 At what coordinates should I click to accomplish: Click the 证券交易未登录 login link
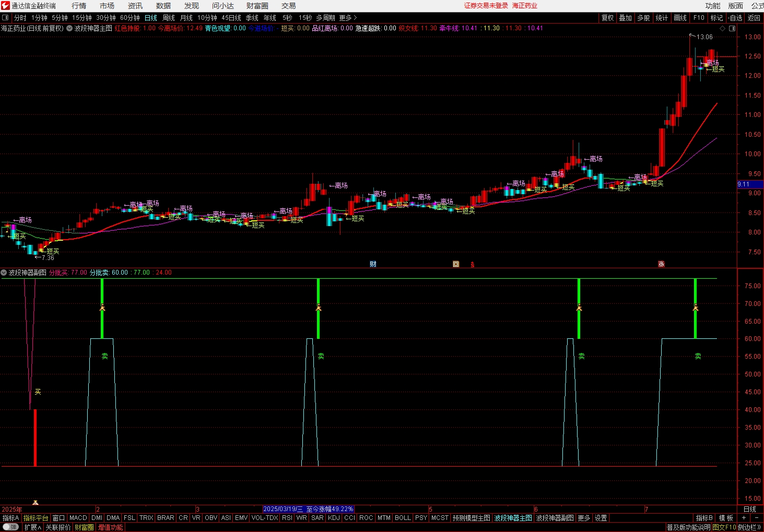(x=486, y=6)
